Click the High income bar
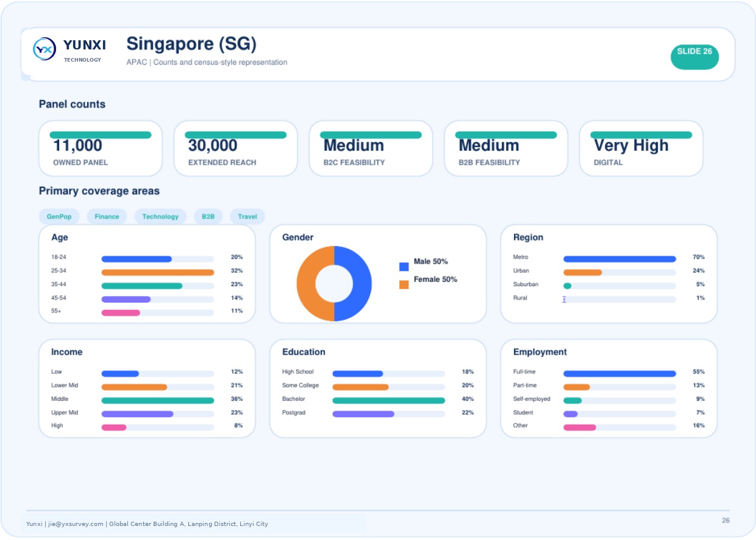The width and height of the screenshot is (756, 540). click(x=114, y=428)
